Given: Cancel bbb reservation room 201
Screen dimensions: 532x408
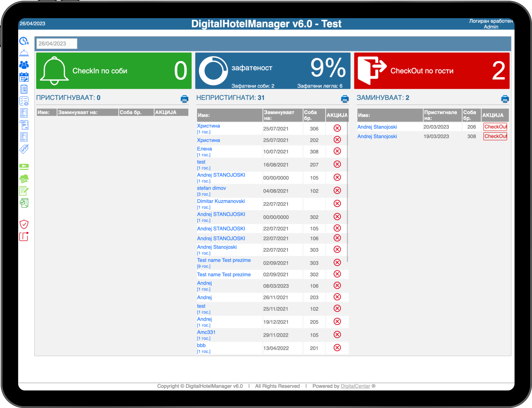Looking at the screenshot, I should [337, 348].
